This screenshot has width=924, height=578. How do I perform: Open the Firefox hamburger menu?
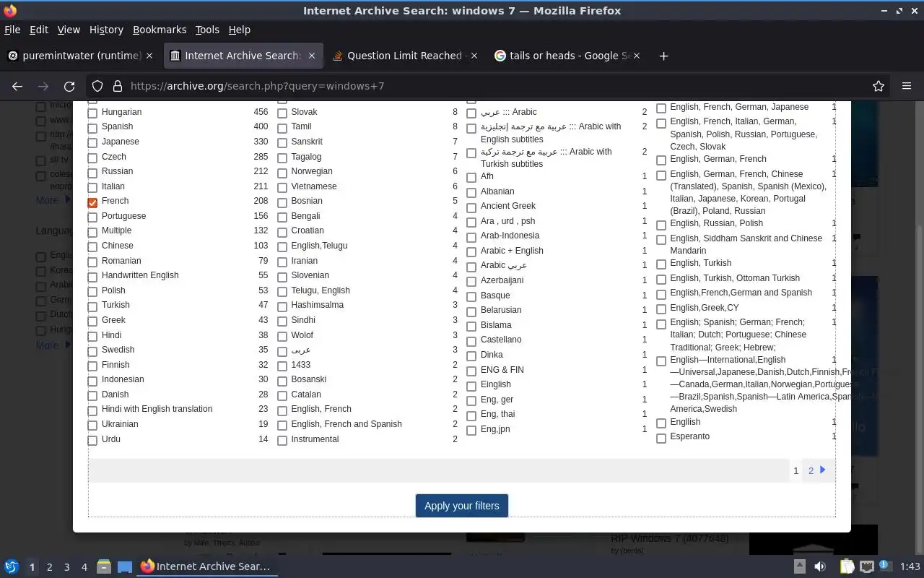click(x=907, y=86)
